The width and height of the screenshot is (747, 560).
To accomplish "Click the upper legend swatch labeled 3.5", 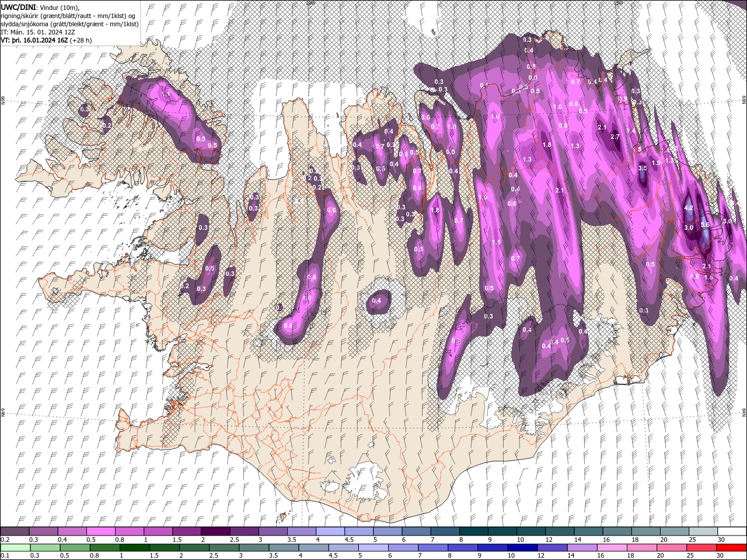I will [x=302, y=531].
